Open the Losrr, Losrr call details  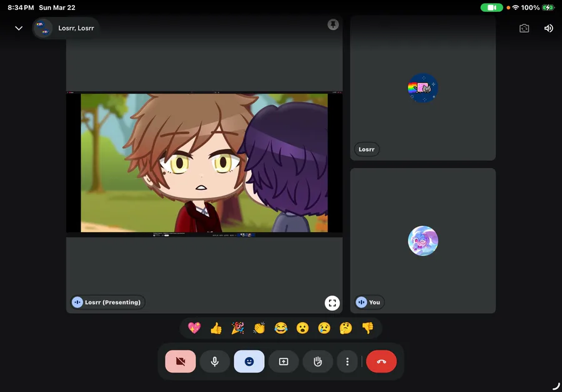(x=66, y=28)
